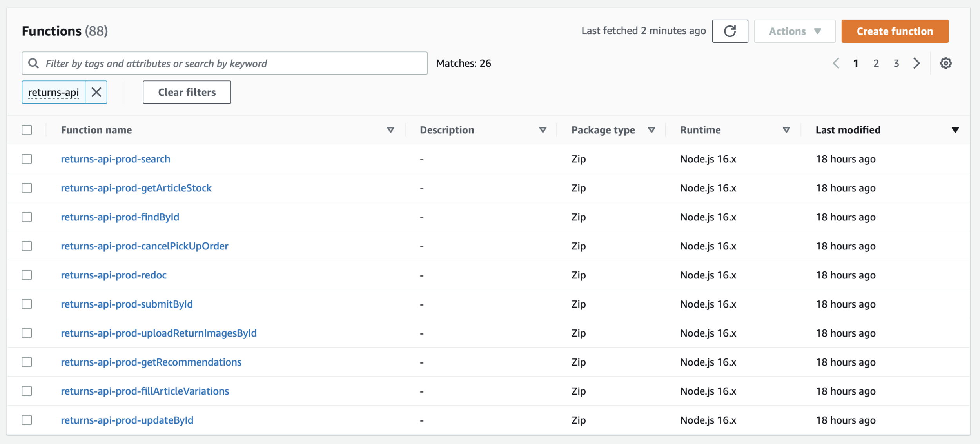The height and width of the screenshot is (444, 980).
Task: Go to page 2 of results
Action: tap(876, 63)
